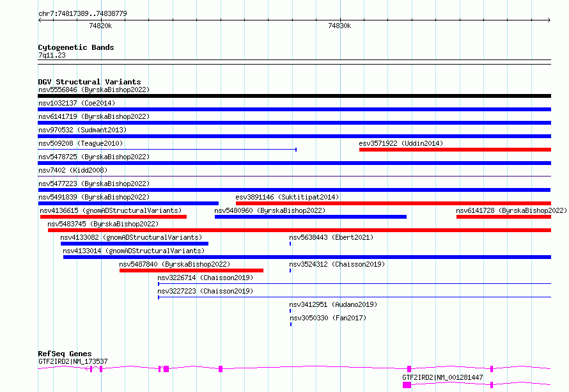
Task: Select nsv5483745 (ByrskaBishop2022) label
Action: point(103,224)
